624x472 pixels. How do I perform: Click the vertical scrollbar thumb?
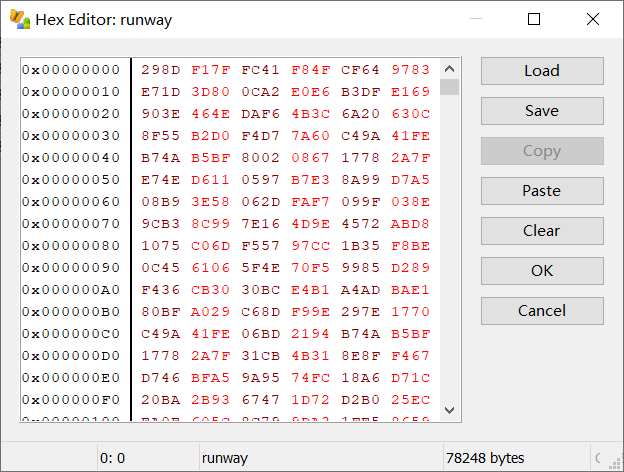click(x=449, y=87)
